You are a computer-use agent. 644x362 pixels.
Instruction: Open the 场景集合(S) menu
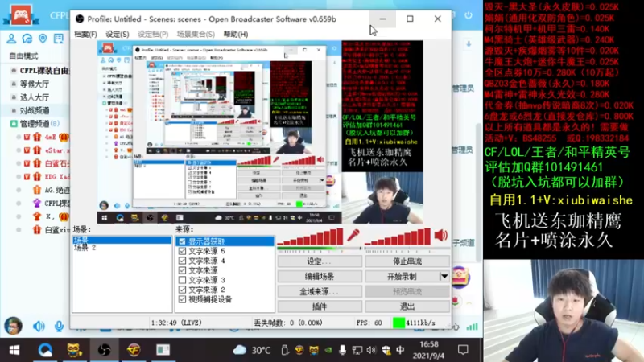click(196, 34)
